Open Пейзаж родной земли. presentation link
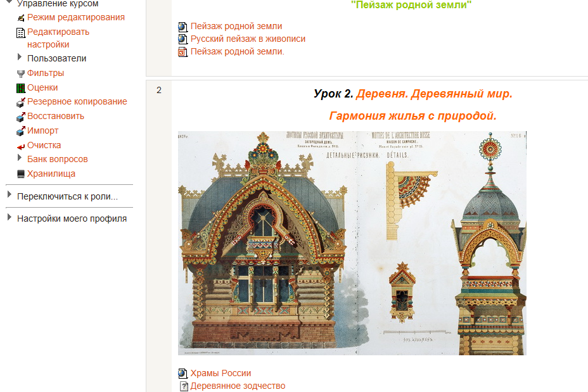The image size is (588, 392). point(238,52)
